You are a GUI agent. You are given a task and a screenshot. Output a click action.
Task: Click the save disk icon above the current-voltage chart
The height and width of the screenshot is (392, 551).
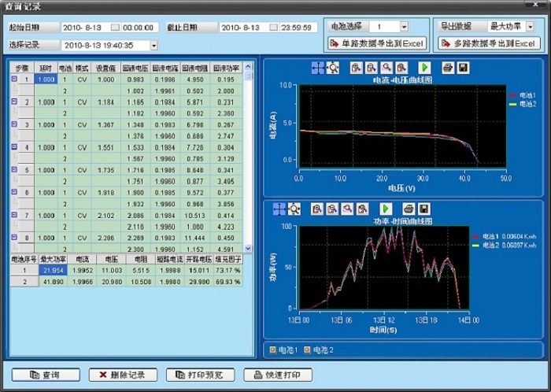click(462, 68)
